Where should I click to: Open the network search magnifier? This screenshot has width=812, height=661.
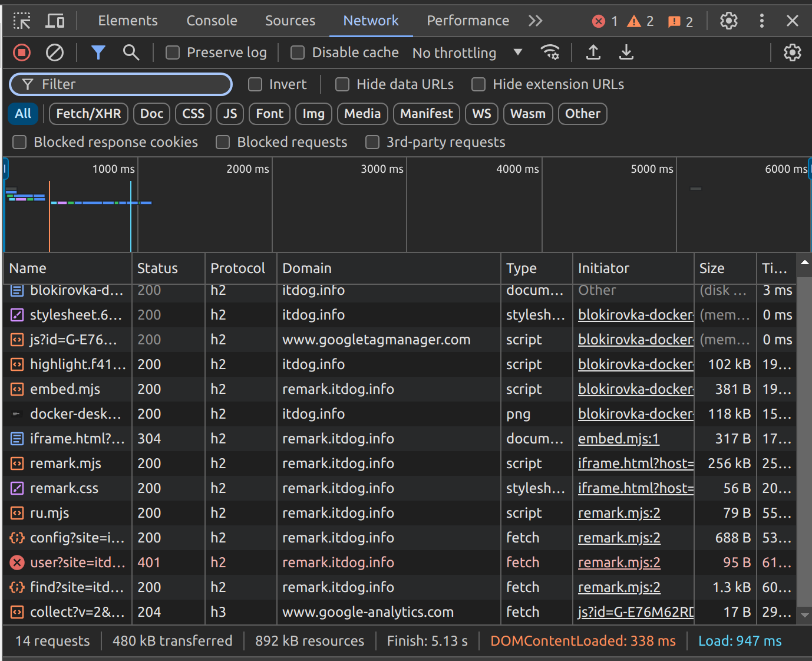click(x=131, y=53)
